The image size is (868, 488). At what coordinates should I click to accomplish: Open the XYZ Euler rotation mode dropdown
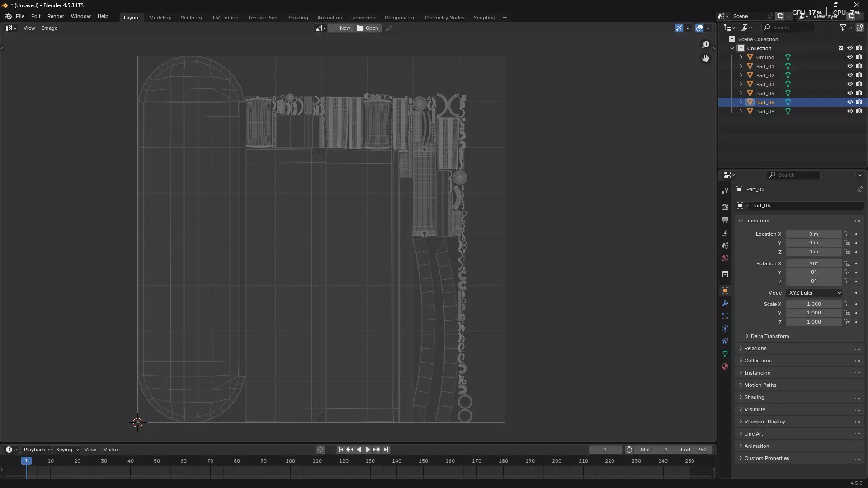point(815,293)
